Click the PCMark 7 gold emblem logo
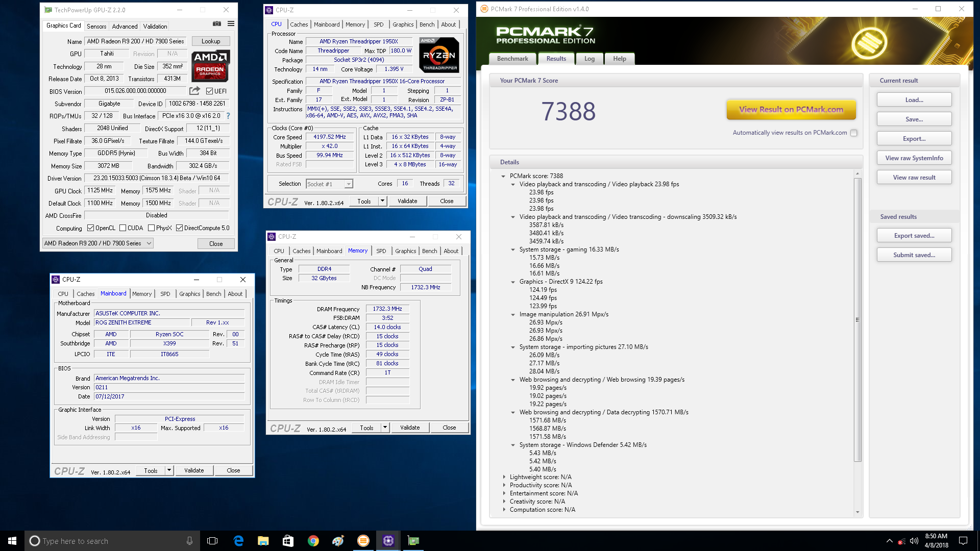Screen dimensions: 980x551 coord(869,43)
